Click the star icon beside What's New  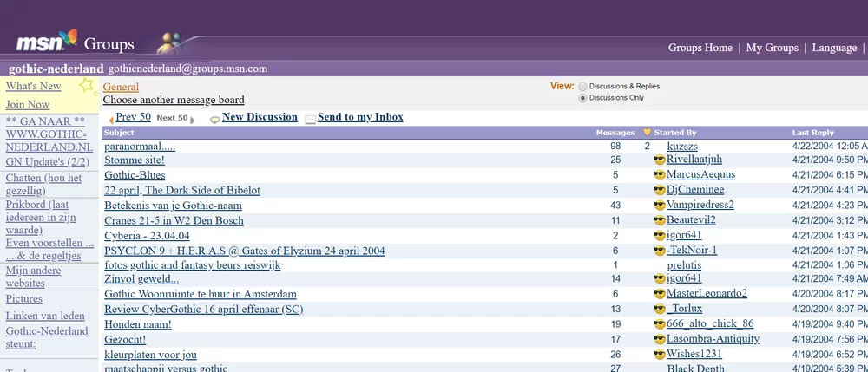[86, 86]
